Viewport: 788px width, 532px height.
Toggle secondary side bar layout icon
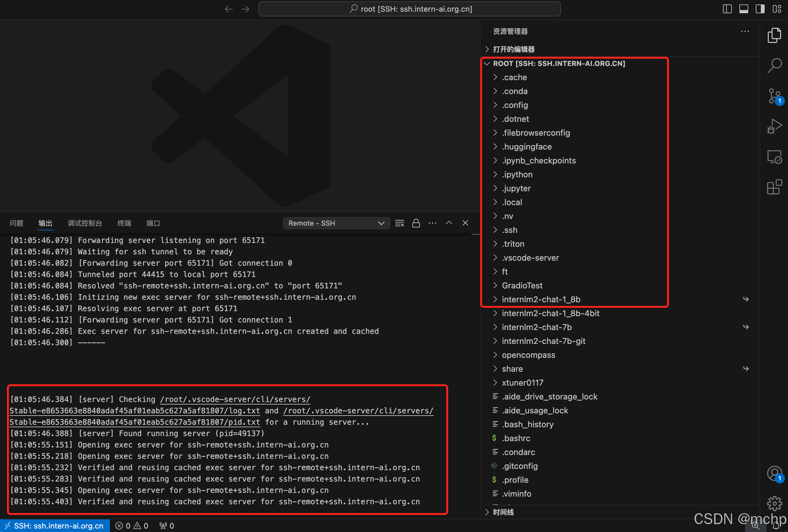click(760, 9)
